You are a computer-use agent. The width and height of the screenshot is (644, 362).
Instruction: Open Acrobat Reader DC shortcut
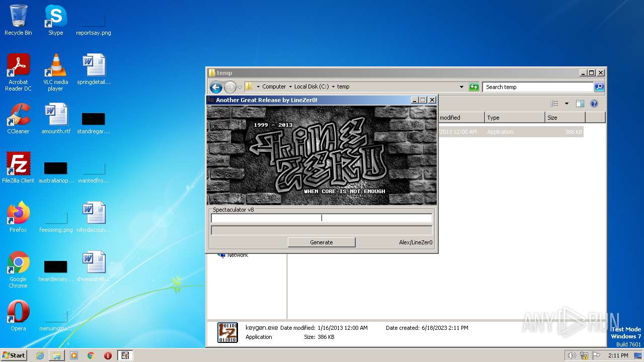[x=18, y=72]
